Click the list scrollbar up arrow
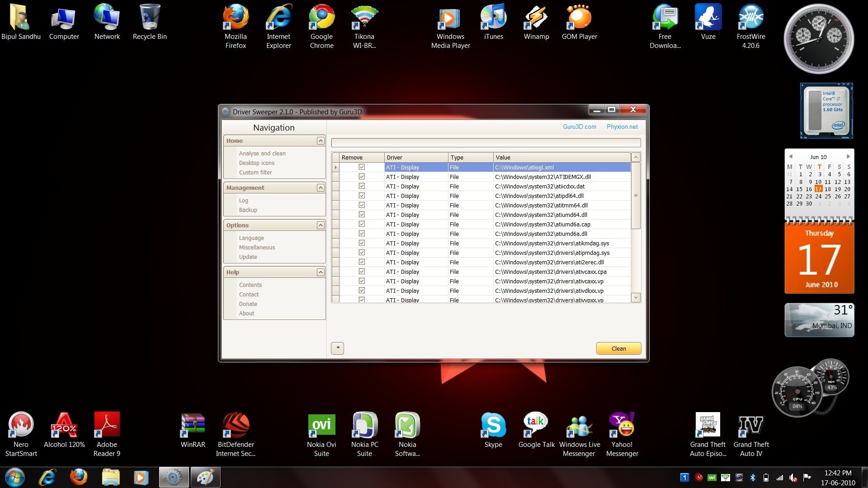 (636, 157)
